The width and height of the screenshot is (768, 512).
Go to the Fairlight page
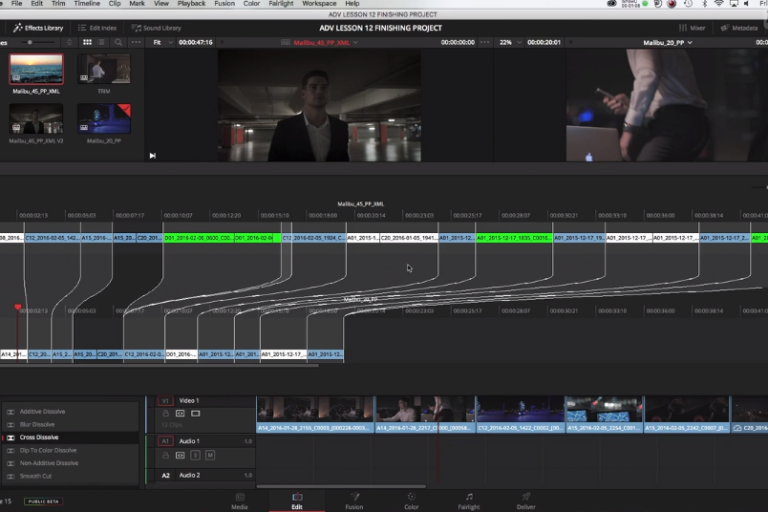coord(469,500)
